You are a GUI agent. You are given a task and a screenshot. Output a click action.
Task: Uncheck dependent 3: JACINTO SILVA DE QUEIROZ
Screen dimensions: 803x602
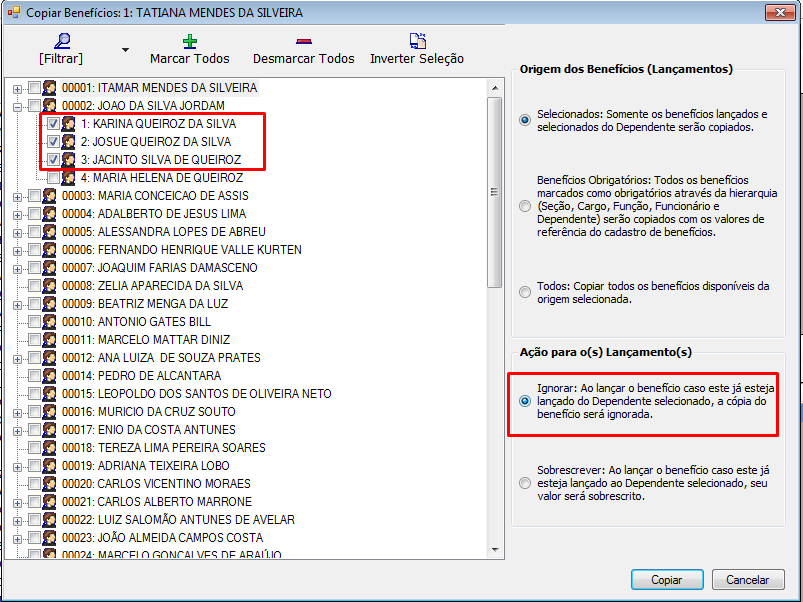click(53, 160)
